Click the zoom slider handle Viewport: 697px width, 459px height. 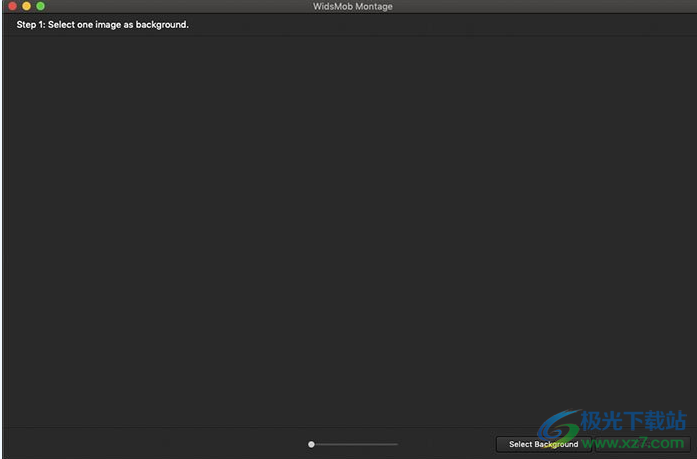[x=311, y=444]
